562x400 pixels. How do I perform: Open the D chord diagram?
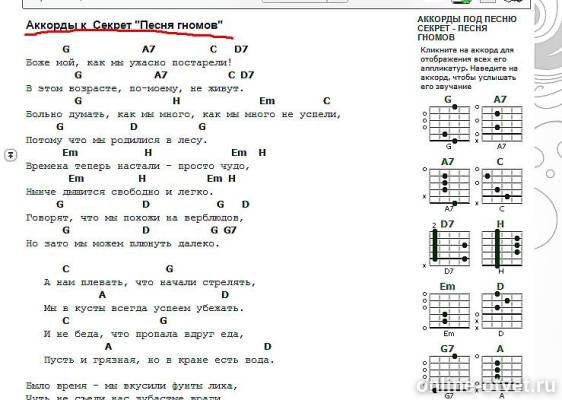coord(500,310)
